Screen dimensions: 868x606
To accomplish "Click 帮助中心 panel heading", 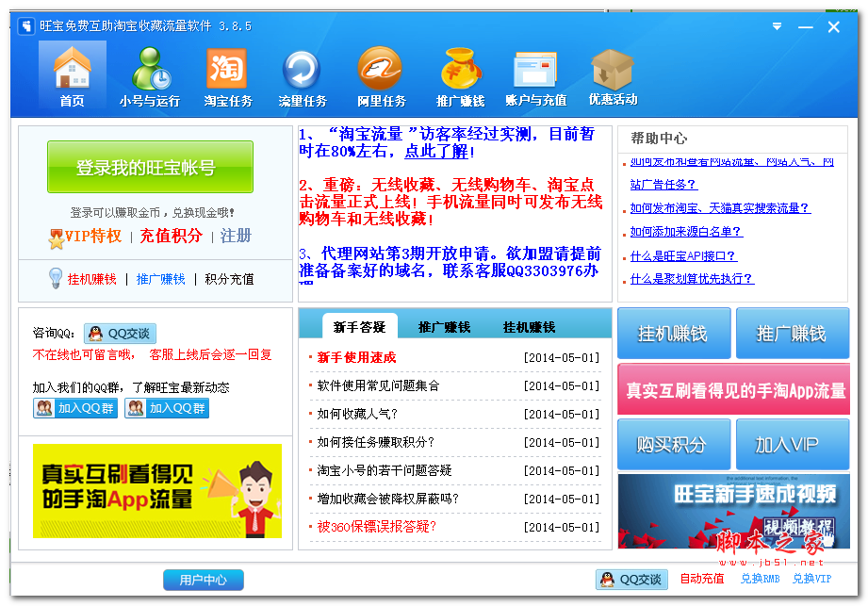I will pyautogui.click(x=659, y=139).
